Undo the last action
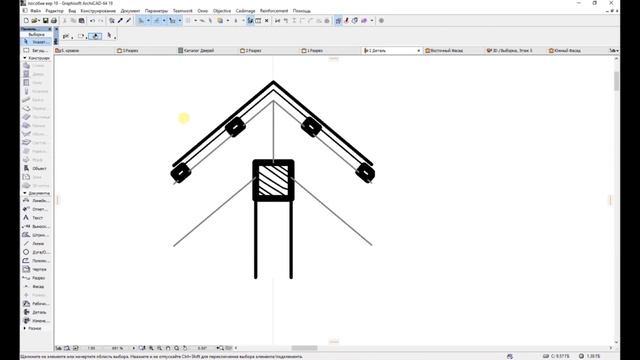640x360 pixels. (93, 20)
